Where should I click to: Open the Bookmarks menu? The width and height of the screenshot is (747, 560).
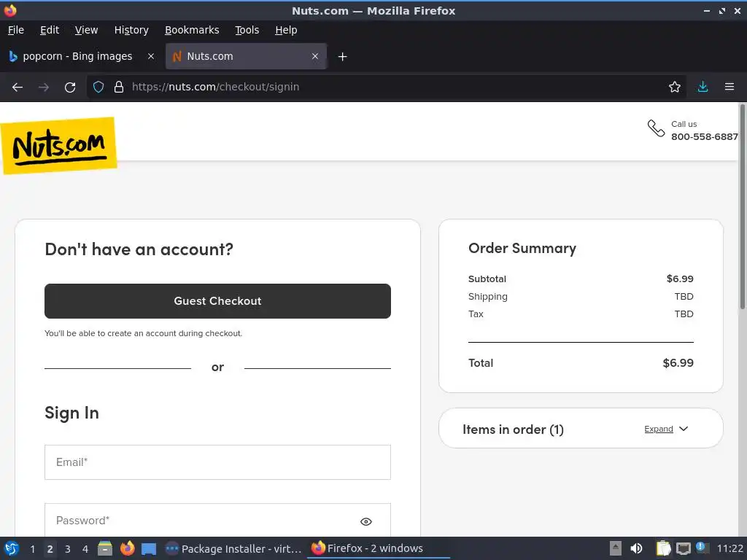coord(192,30)
